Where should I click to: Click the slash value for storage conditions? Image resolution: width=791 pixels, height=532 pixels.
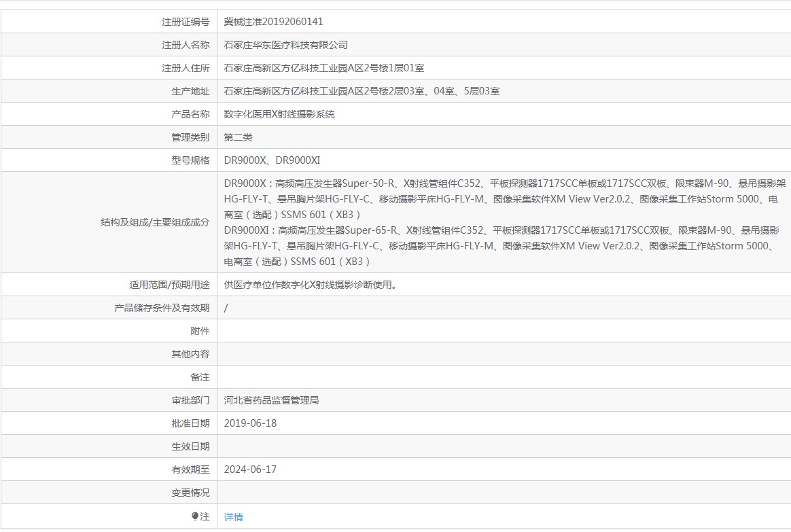[x=226, y=308]
